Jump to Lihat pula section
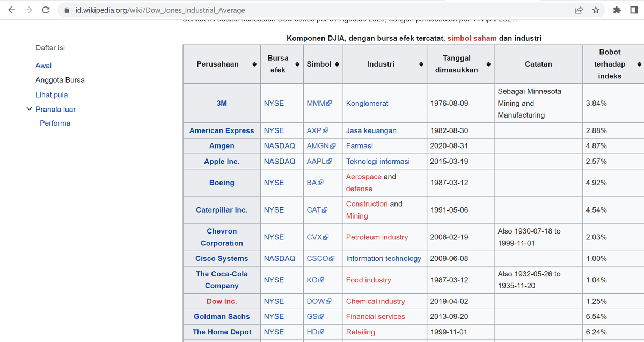The height and width of the screenshot is (342, 644). [52, 95]
